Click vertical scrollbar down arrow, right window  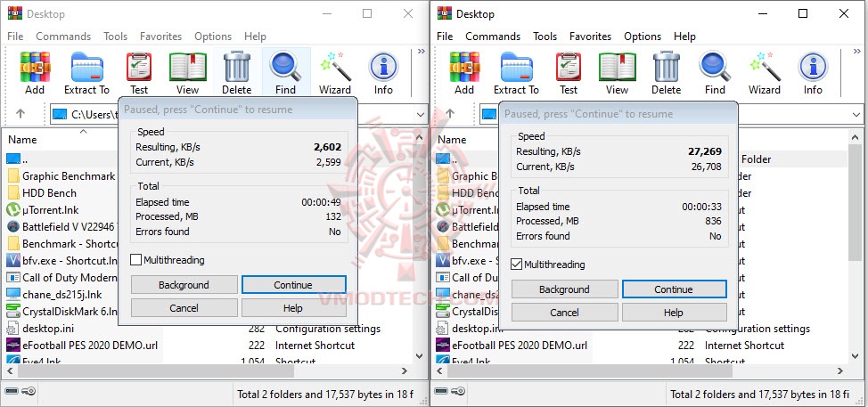[855, 355]
